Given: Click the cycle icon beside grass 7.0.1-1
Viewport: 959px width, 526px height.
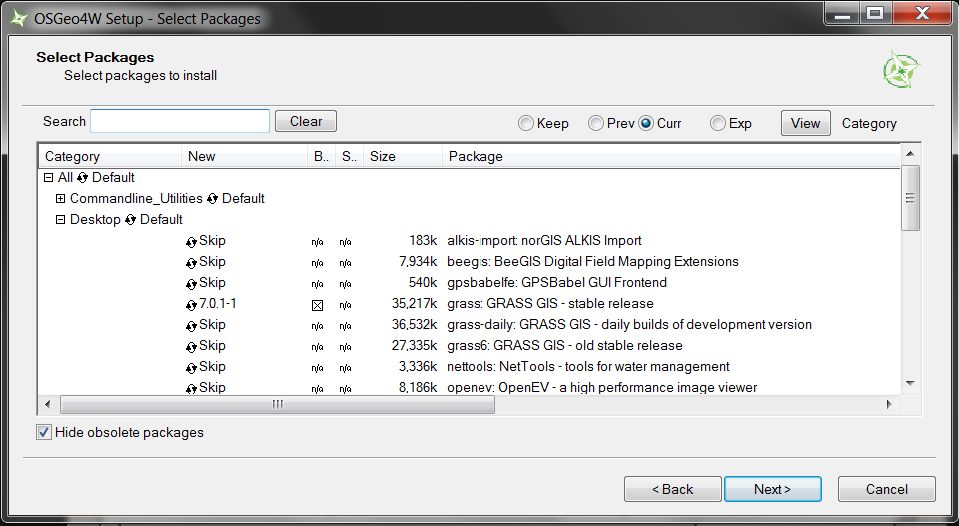Looking at the screenshot, I should coord(191,304).
